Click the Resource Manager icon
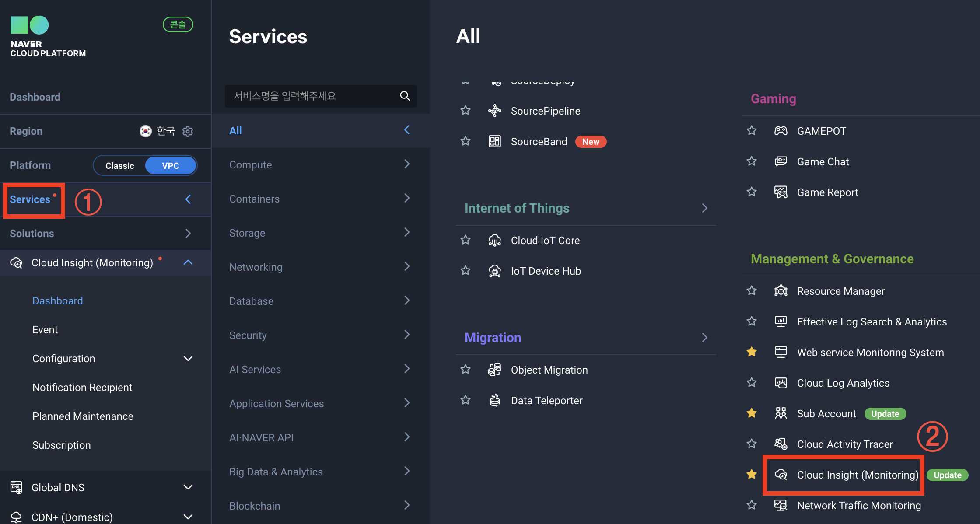The height and width of the screenshot is (524, 980). coord(780,291)
